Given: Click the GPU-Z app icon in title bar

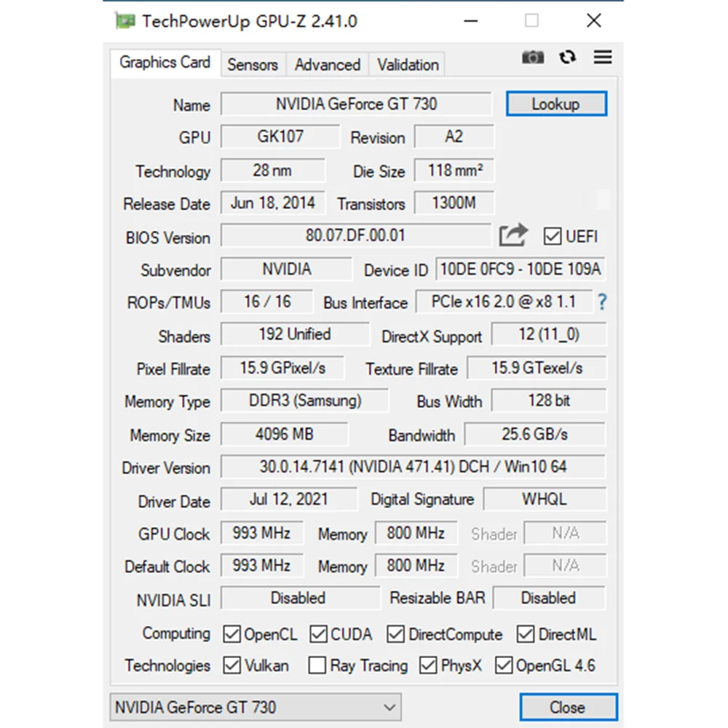Looking at the screenshot, I should point(125,21).
